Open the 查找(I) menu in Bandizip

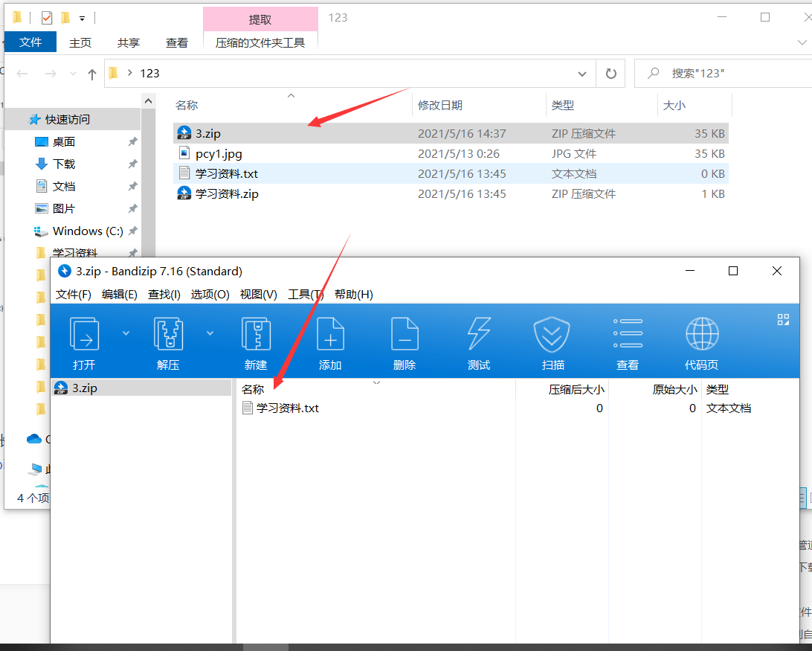[164, 295]
